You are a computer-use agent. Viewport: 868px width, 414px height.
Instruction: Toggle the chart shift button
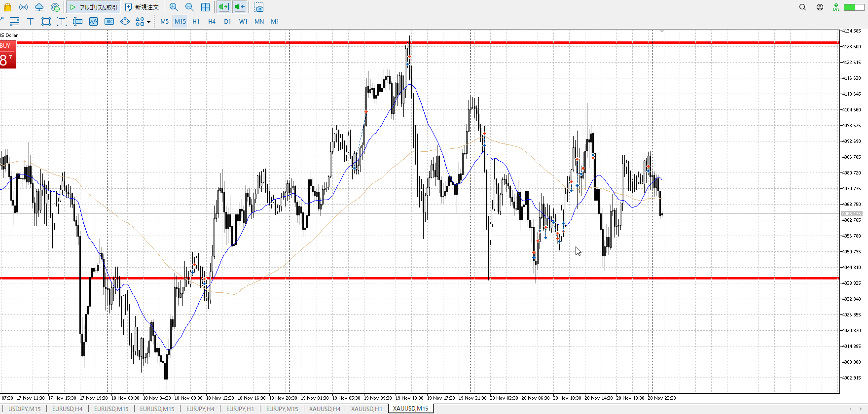tap(240, 7)
